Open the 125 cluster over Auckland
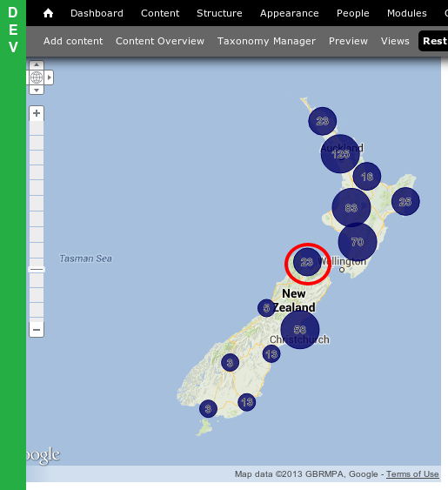Image resolution: width=448 pixels, height=490 pixels. (x=340, y=154)
